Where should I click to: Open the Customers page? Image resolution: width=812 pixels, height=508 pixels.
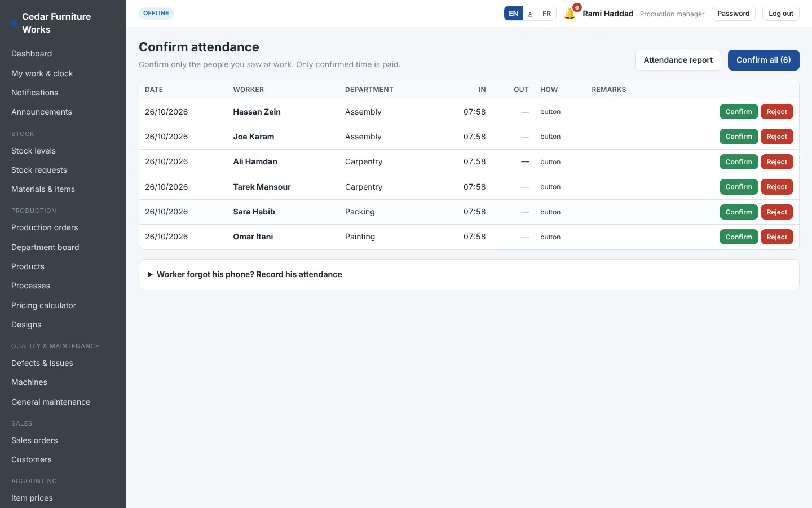63,459
